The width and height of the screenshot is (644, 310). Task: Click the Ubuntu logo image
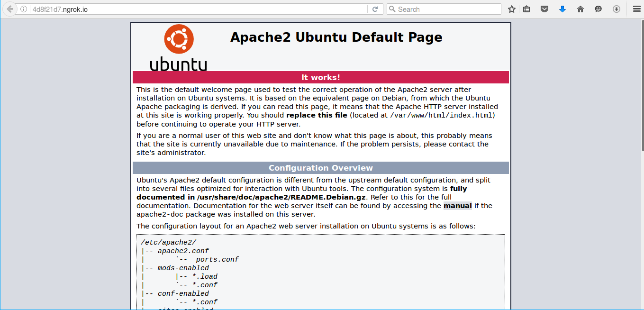(x=179, y=48)
